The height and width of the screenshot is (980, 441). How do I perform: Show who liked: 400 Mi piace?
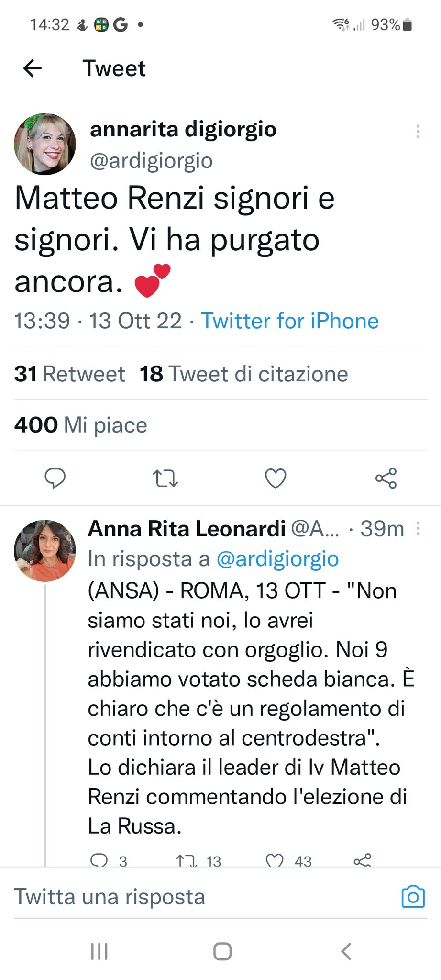[x=81, y=425]
